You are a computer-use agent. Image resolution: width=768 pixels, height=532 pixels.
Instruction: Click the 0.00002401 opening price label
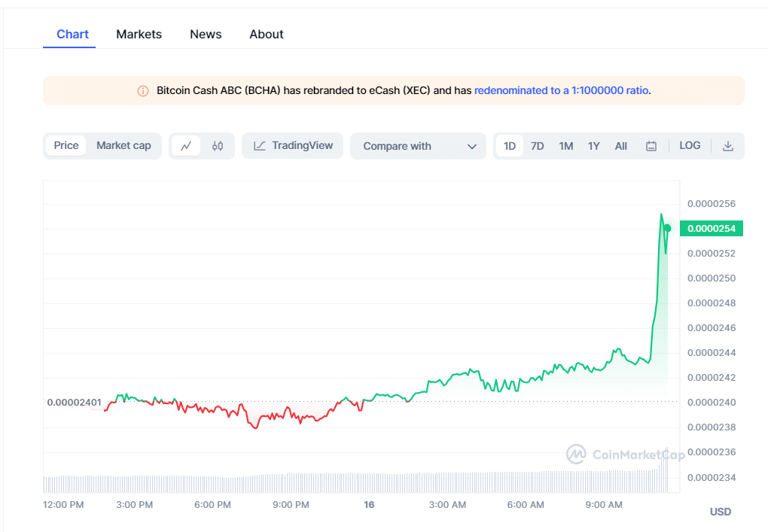74,403
